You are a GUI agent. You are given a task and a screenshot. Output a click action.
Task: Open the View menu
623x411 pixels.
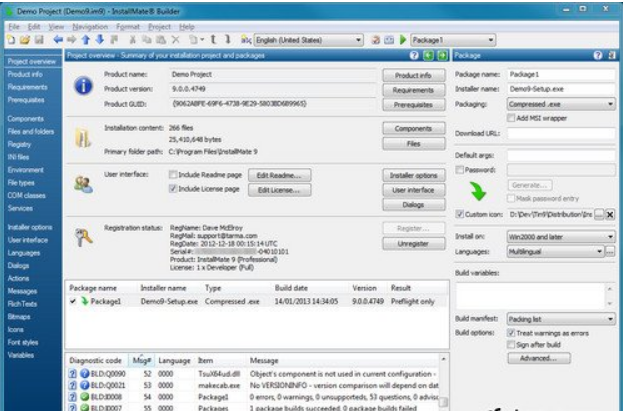56,27
